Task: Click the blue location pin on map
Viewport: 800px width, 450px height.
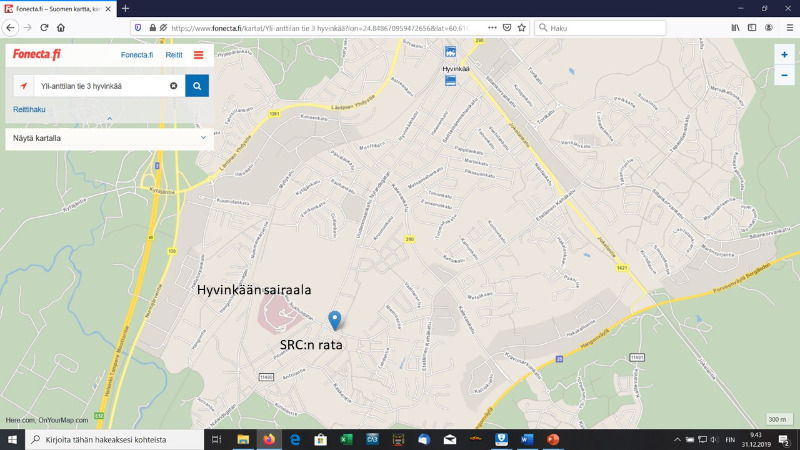Action: [335, 319]
